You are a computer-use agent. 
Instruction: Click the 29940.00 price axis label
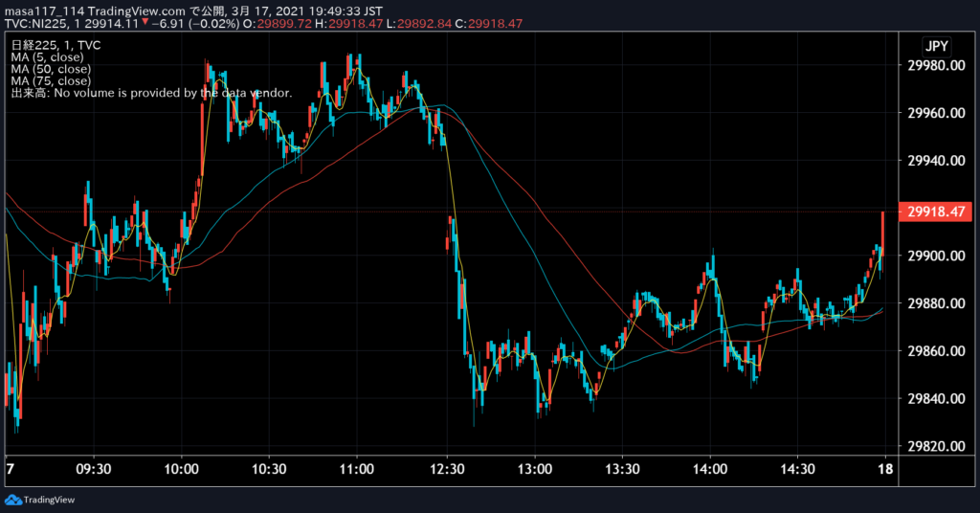pos(936,161)
